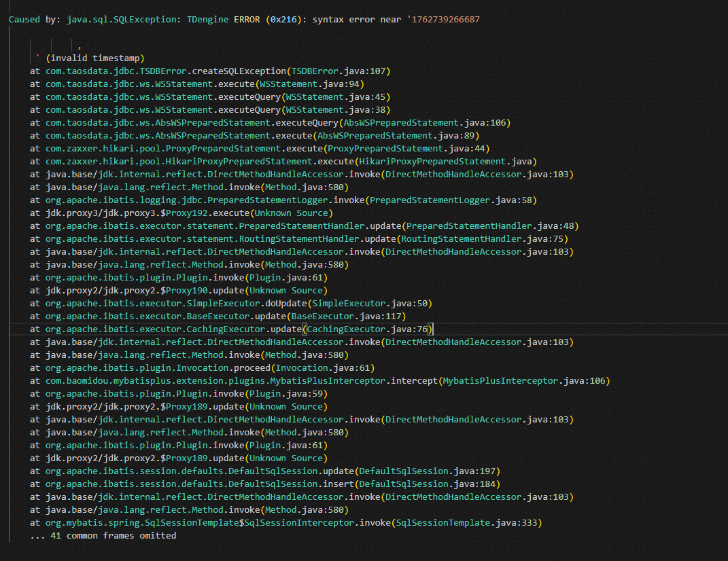Viewport: 728px width, 561px height.
Task: Jump to Invocation.java:61
Action: (326, 368)
